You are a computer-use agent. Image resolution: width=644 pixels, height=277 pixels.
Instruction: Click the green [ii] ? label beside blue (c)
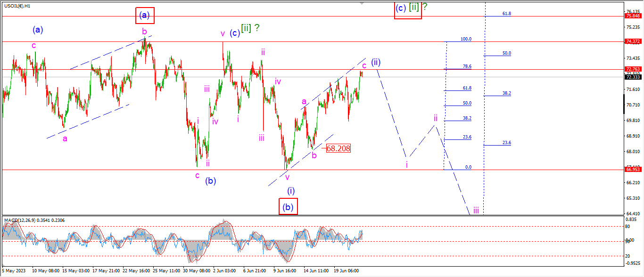coord(250,28)
